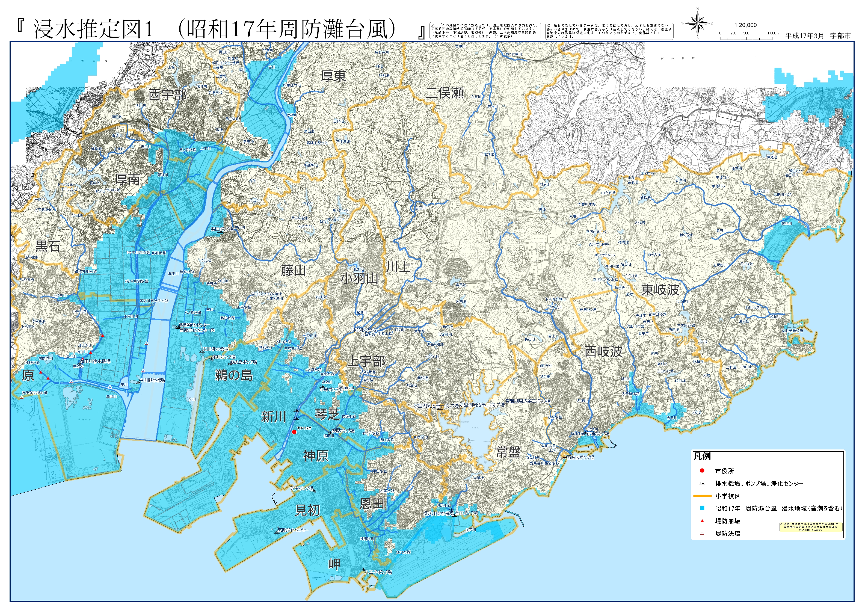Click the 鵜の島 district label
This screenshot has height=613, width=868.
[x=234, y=375]
